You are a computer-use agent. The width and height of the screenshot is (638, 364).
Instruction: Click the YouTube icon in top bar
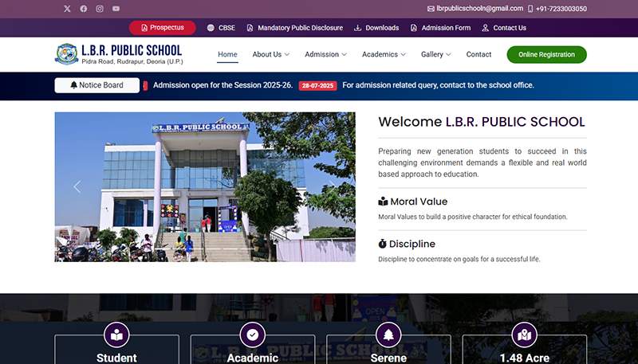[116, 9]
